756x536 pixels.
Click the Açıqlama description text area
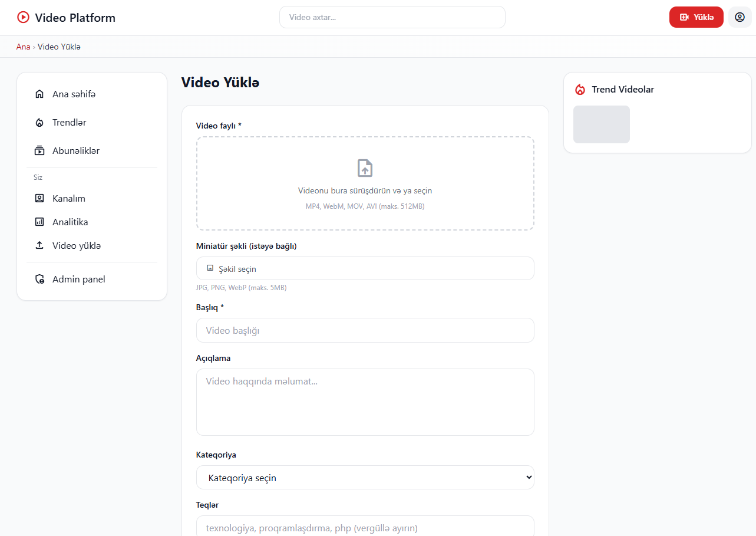pos(365,402)
